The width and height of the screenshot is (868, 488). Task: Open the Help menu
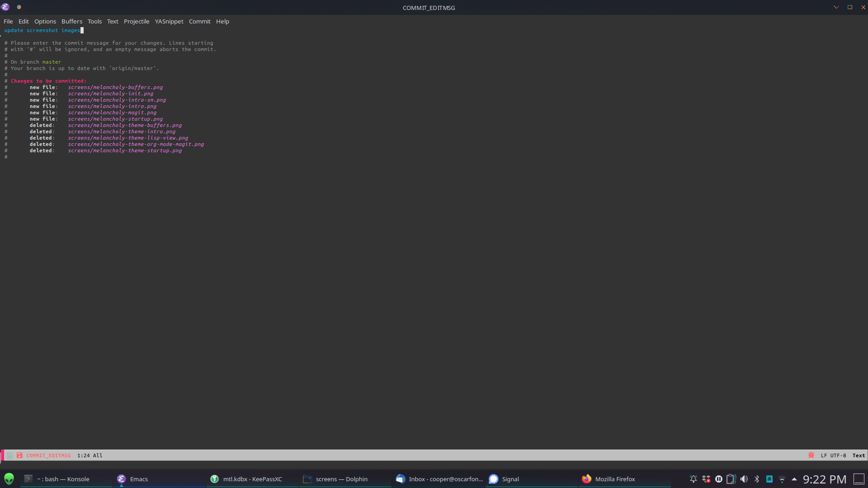point(222,21)
